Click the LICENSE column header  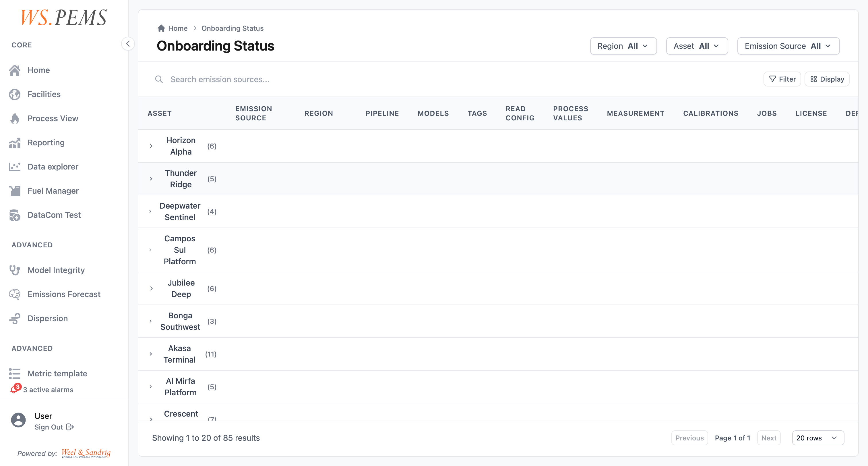[811, 113]
